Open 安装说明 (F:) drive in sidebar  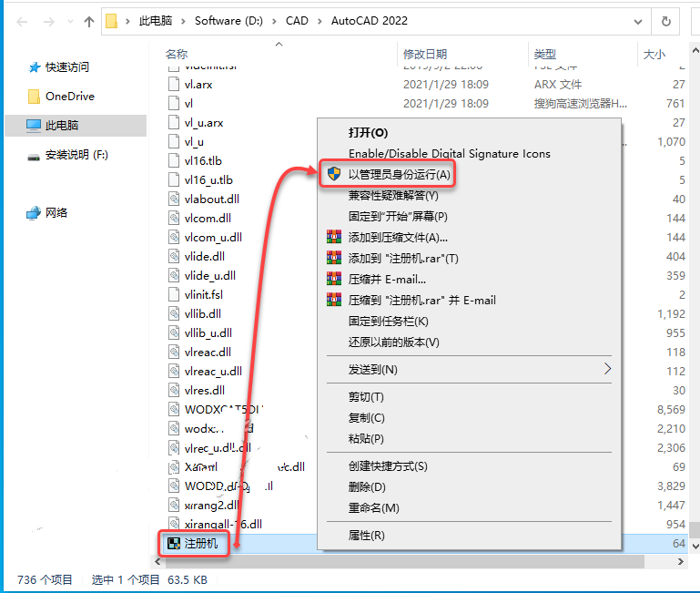(76, 155)
